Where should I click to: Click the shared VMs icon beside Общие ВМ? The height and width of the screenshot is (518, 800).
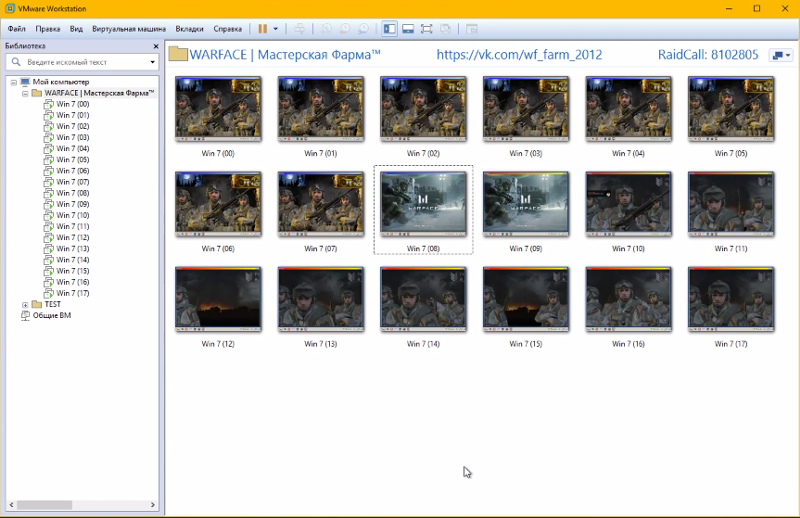click(25, 316)
